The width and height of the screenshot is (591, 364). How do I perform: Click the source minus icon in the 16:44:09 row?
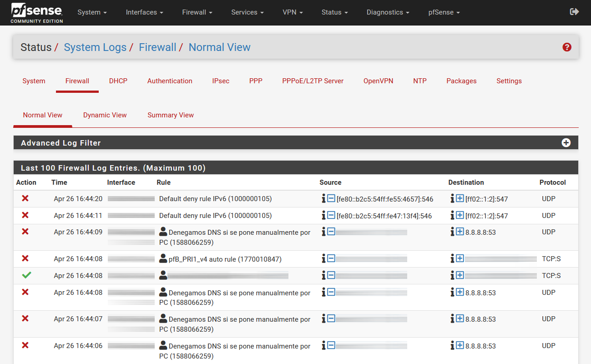click(331, 232)
